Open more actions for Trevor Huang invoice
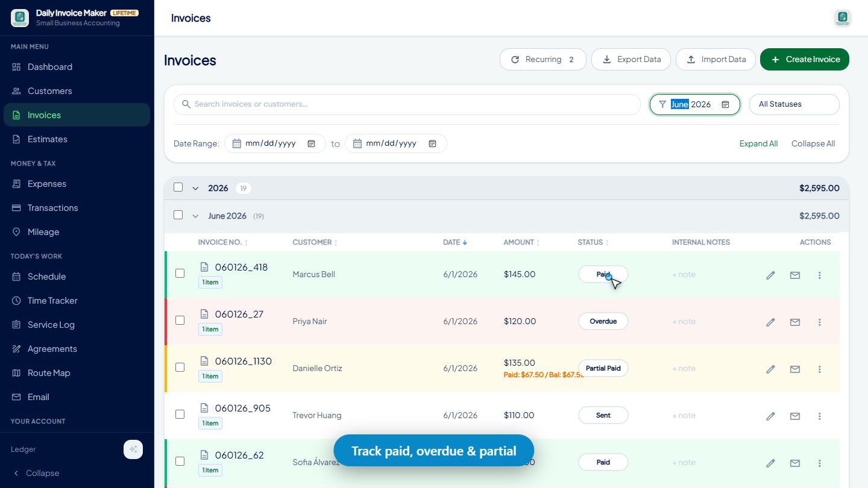Viewport: 868px width, 488px height. pyautogui.click(x=820, y=416)
